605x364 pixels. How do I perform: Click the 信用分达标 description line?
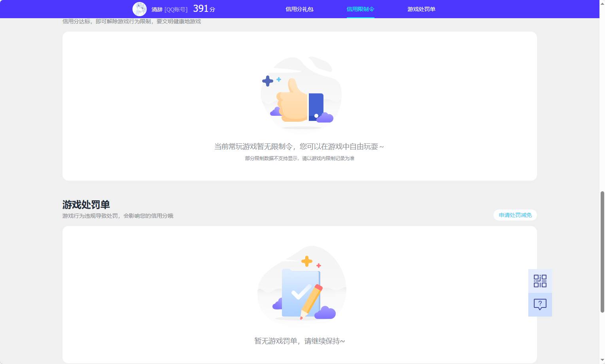(132, 21)
